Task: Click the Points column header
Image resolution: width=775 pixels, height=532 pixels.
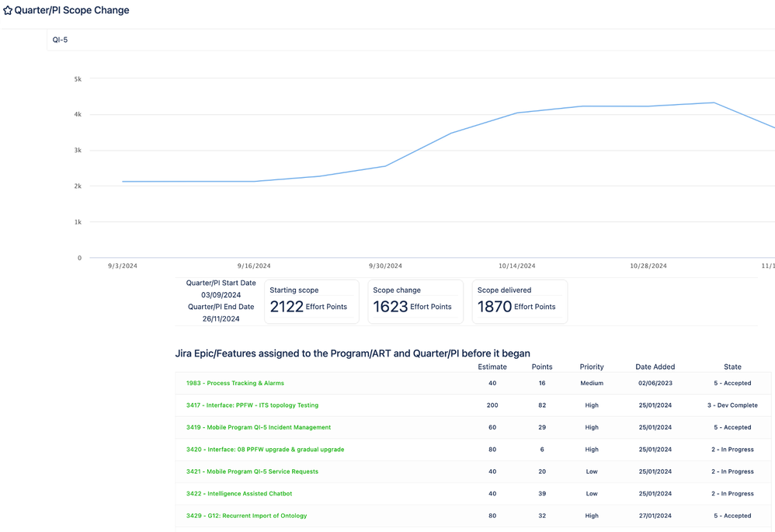Action: (x=542, y=367)
